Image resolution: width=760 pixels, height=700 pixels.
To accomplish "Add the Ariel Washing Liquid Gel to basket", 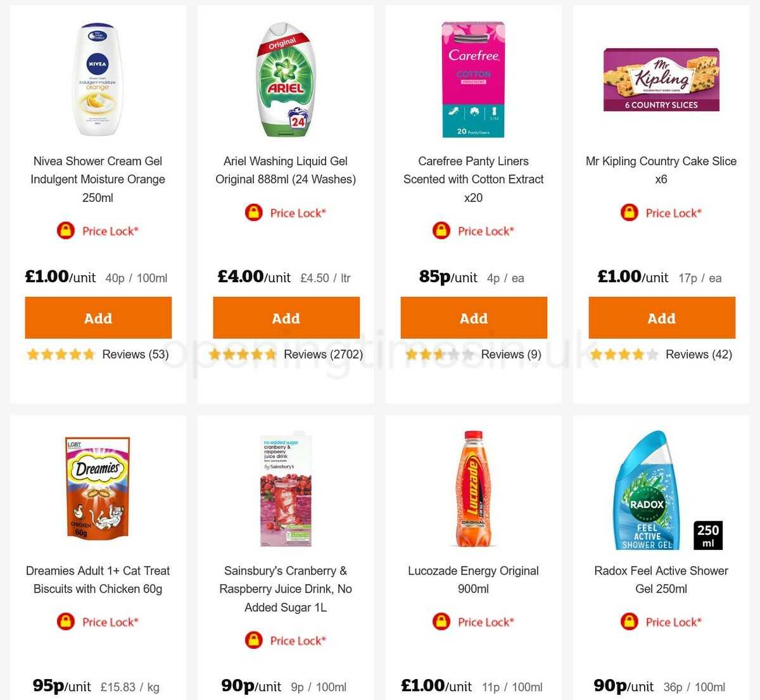I will (286, 318).
